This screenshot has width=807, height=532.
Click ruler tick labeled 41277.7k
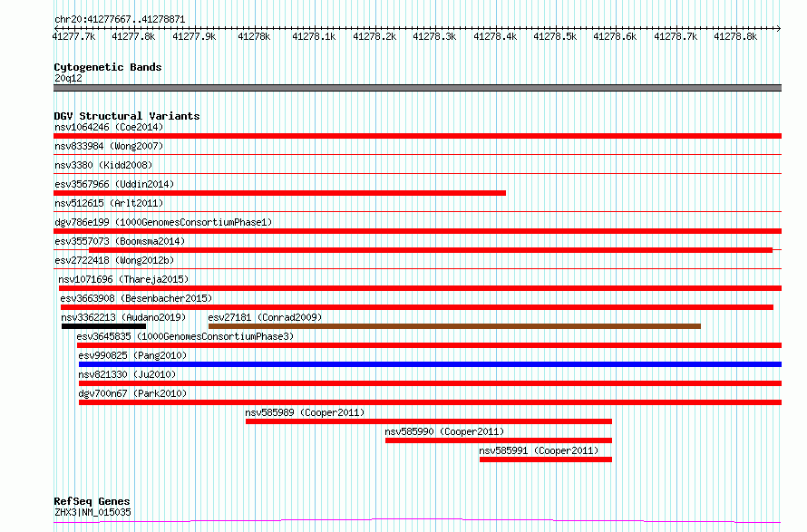click(x=73, y=36)
